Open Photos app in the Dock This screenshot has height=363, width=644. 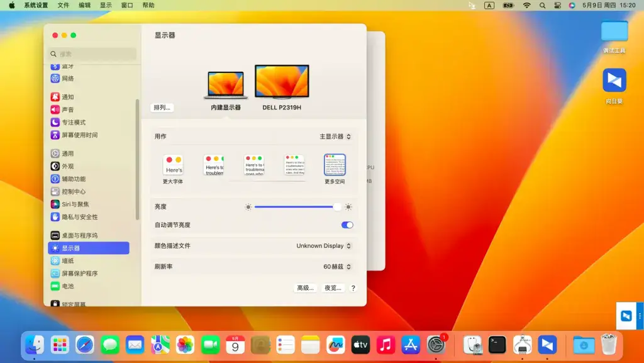pyautogui.click(x=185, y=345)
